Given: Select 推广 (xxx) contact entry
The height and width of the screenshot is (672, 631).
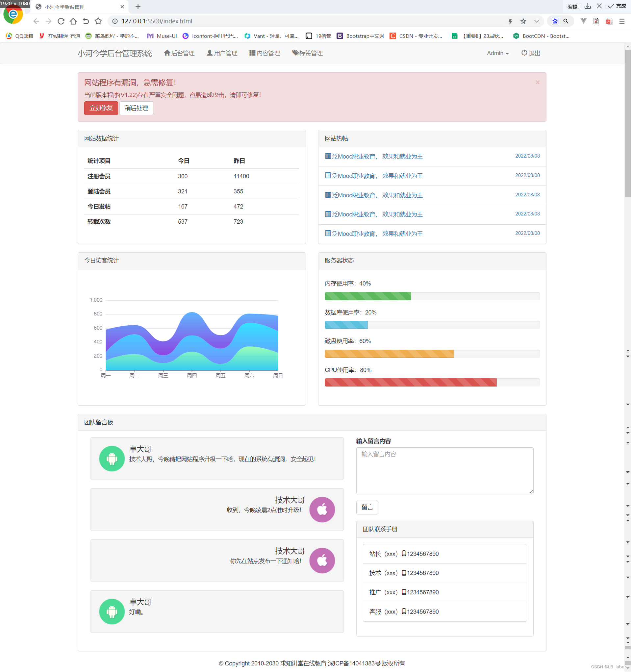Looking at the screenshot, I should tap(445, 592).
